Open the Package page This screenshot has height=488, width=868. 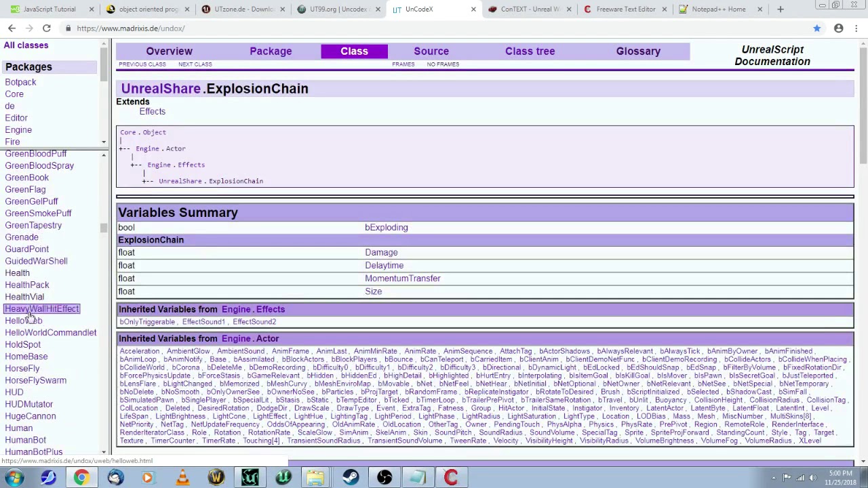[271, 52]
